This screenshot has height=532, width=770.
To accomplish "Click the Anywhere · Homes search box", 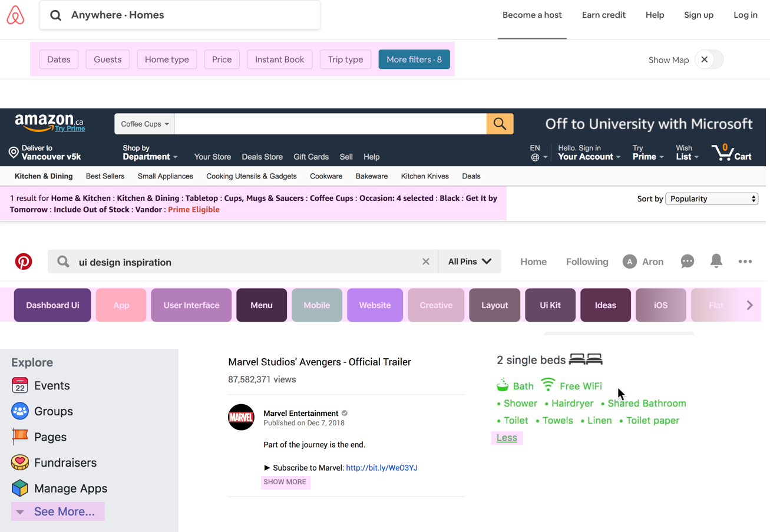I will click(180, 15).
